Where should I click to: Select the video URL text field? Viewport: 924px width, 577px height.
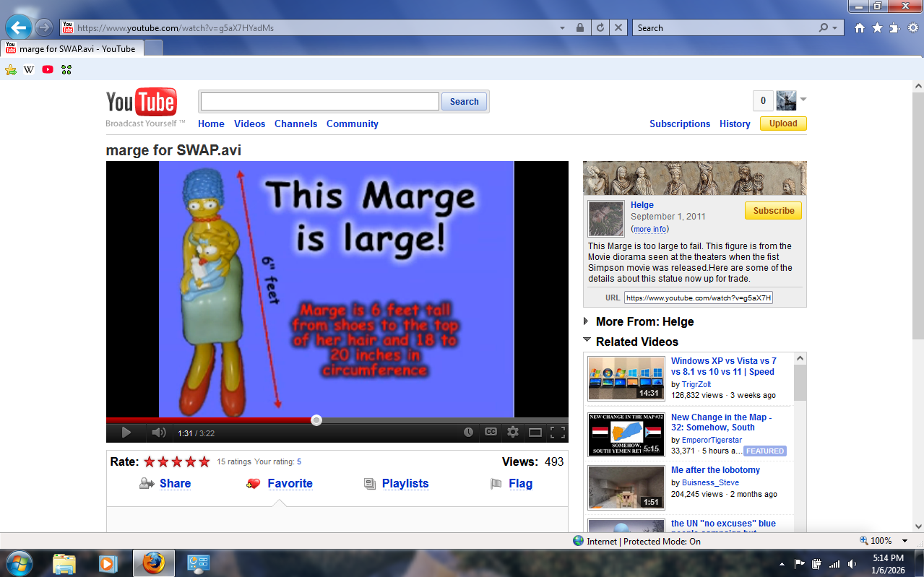coord(699,298)
